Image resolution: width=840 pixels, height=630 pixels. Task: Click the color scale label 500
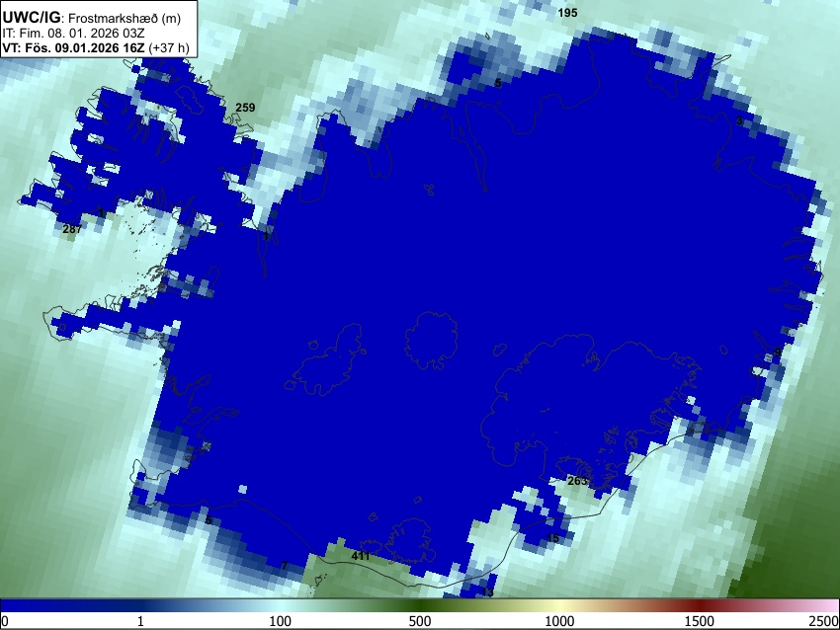click(x=420, y=621)
